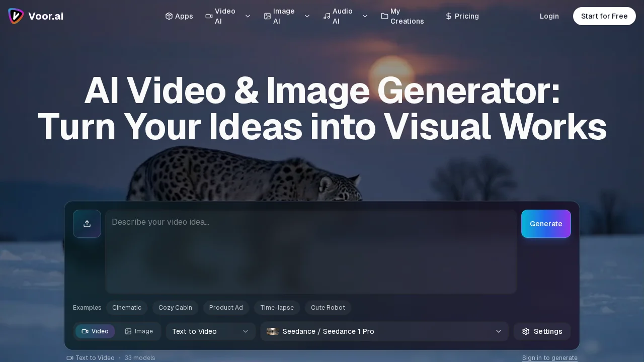Click the Apps cube icon in navbar

point(170,16)
